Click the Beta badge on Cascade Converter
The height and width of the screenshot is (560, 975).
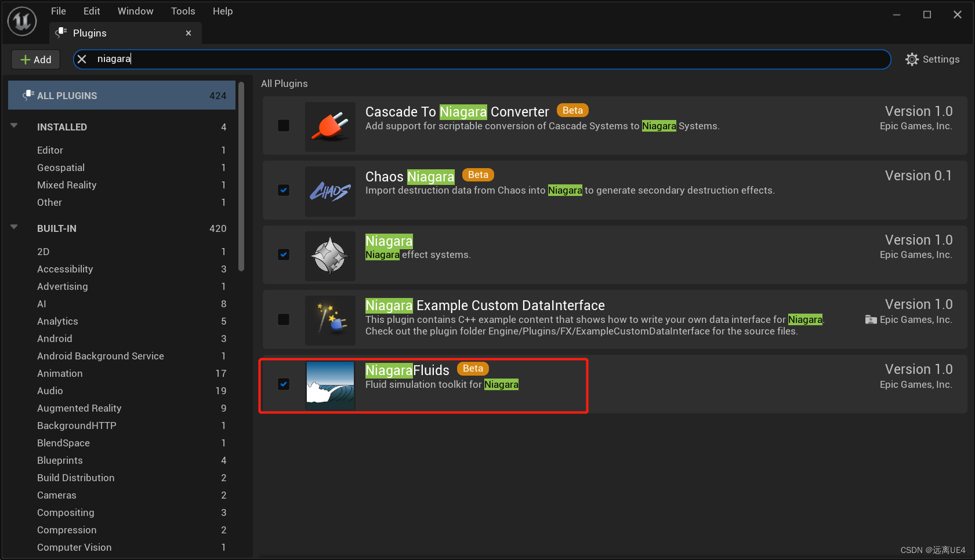pyautogui.click(x=572, y=110)
